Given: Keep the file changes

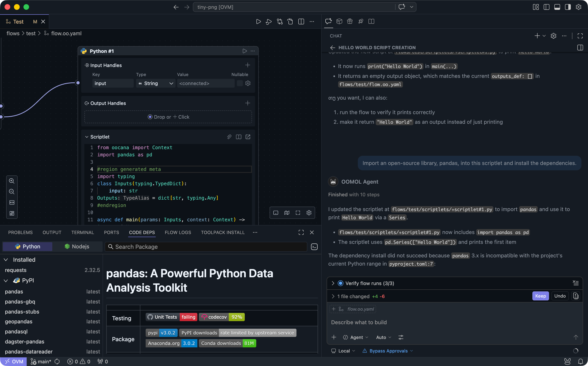Looking at the screenshot, I should coord(541,296).
